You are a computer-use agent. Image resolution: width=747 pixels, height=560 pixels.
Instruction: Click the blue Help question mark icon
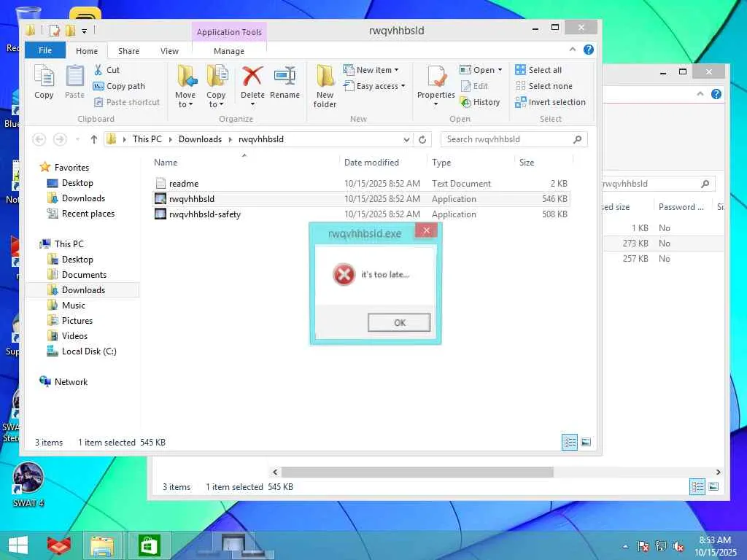click(x=589, y=50)
